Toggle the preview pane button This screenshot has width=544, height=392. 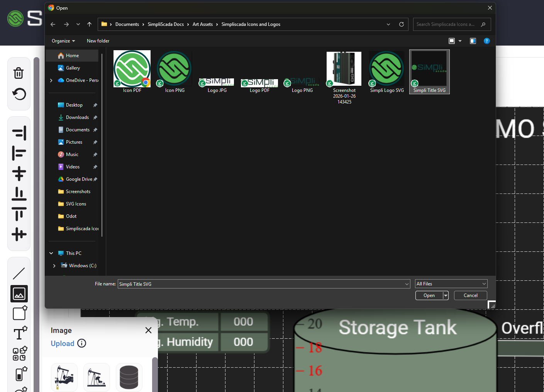tap(473, 41)
